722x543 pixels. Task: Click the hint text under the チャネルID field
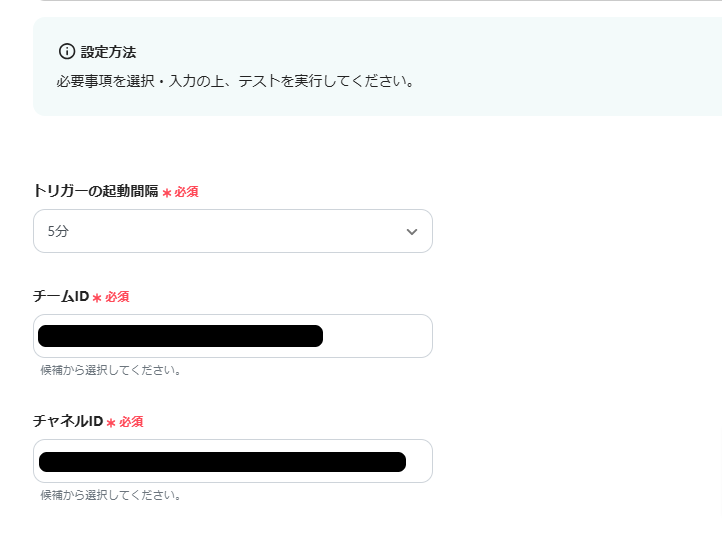(110, 495)
